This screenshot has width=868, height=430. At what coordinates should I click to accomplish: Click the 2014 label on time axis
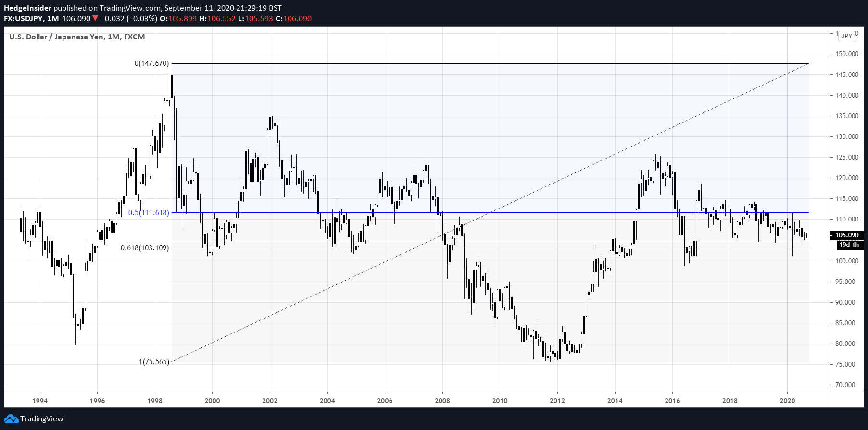click(x=615, y=401)
